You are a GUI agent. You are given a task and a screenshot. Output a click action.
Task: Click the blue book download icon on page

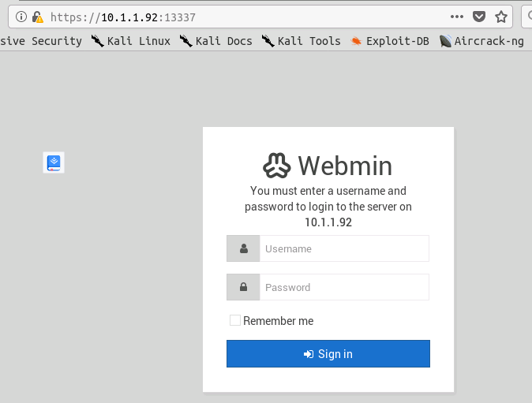(x=54, y=162)
